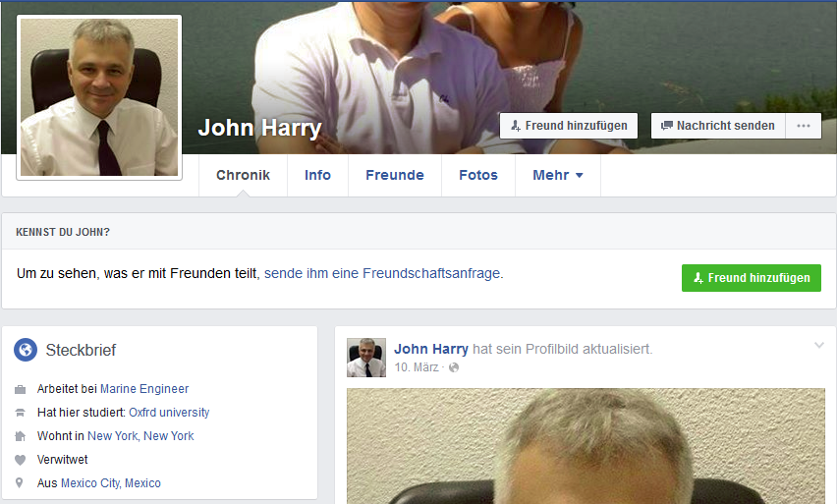
Task: Click the public globe icon beside 10. März
Action: pyautogui.click(x=454, y=367)
